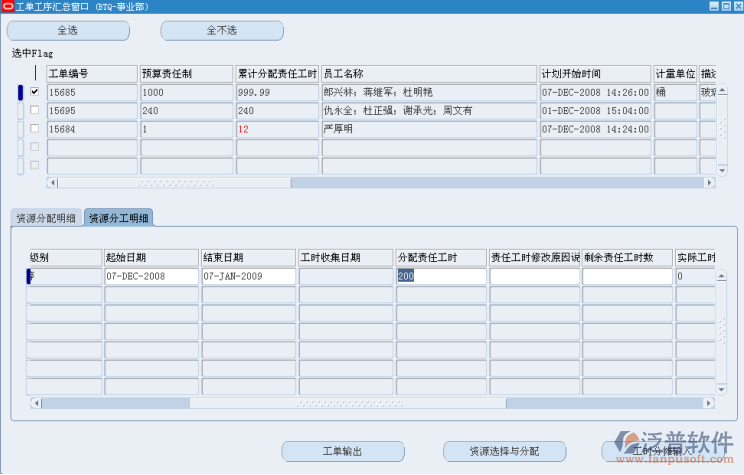Click the 资源选择与分配 button

click(x=504, y=451)
